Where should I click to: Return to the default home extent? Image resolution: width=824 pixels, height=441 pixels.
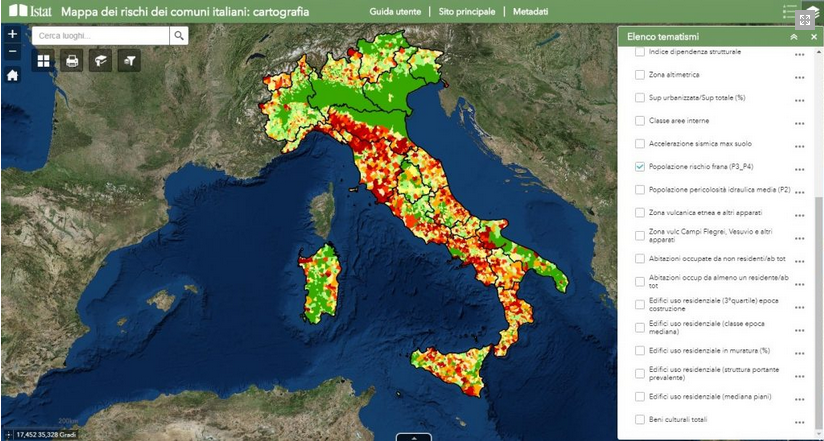pyautogui.click(x=12, y=75)
